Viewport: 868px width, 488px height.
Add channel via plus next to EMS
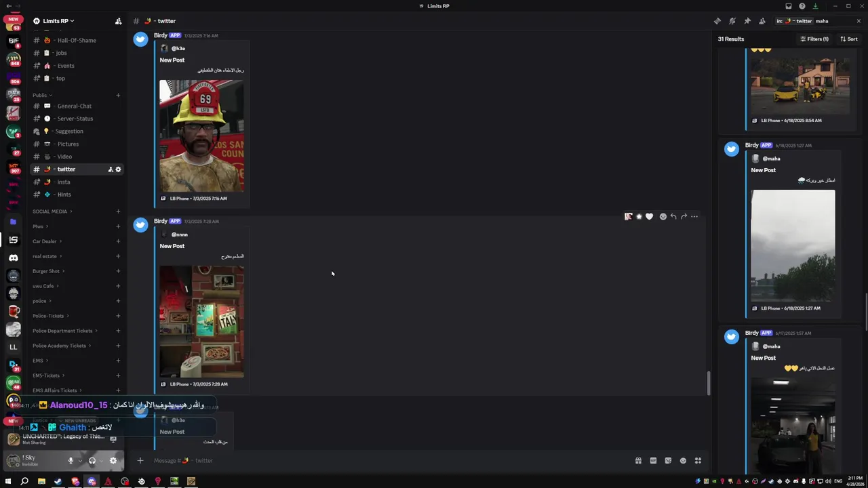(x=118, y=361)
